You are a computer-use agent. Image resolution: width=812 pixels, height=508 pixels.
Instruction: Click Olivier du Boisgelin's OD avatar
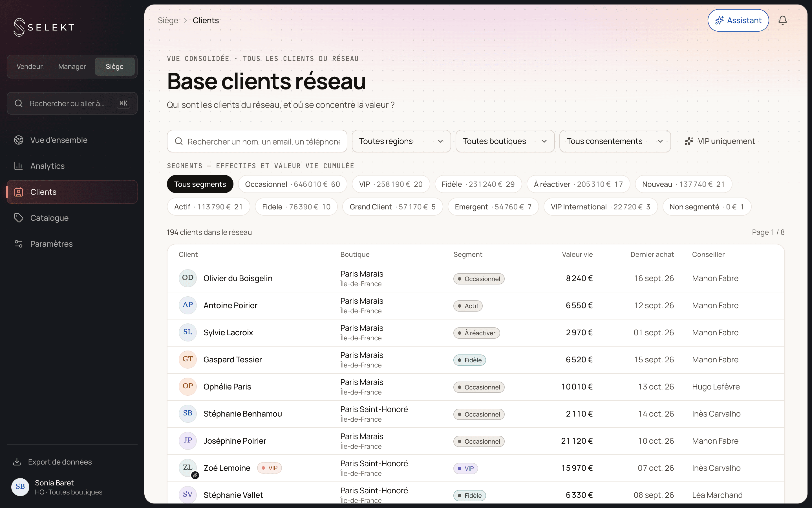coord(187,278)
